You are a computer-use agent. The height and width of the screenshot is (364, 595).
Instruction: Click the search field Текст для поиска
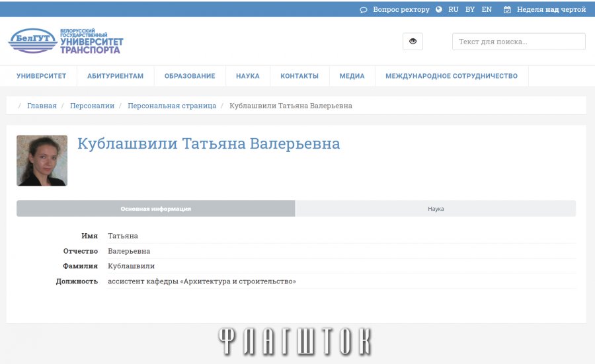click(x=518, y=42)
